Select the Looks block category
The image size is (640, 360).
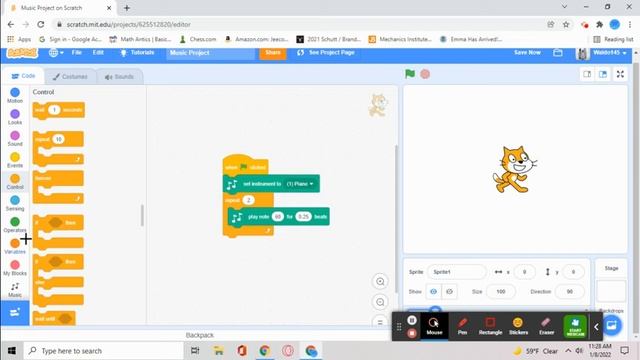(15, 117)
